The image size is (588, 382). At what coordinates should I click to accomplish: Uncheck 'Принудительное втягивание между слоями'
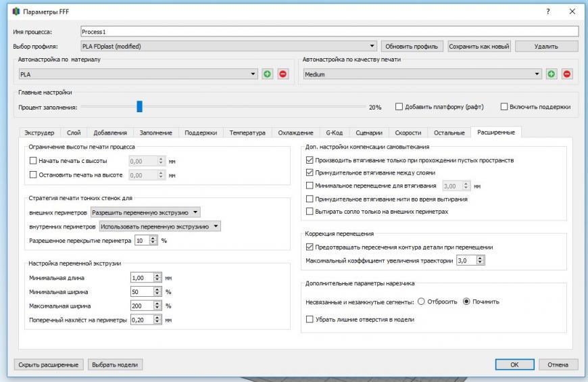310,172
